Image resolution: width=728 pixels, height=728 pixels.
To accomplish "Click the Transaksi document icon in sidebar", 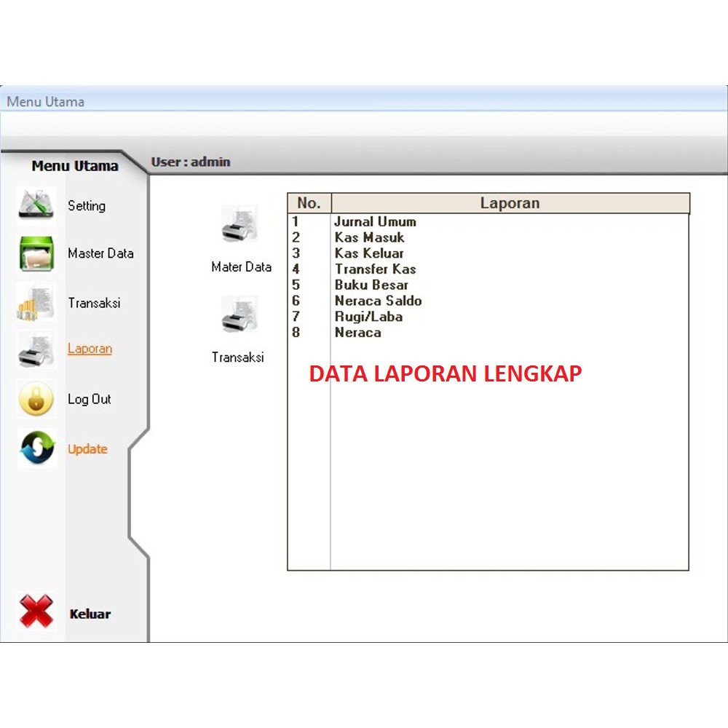I will coord(36,303).
